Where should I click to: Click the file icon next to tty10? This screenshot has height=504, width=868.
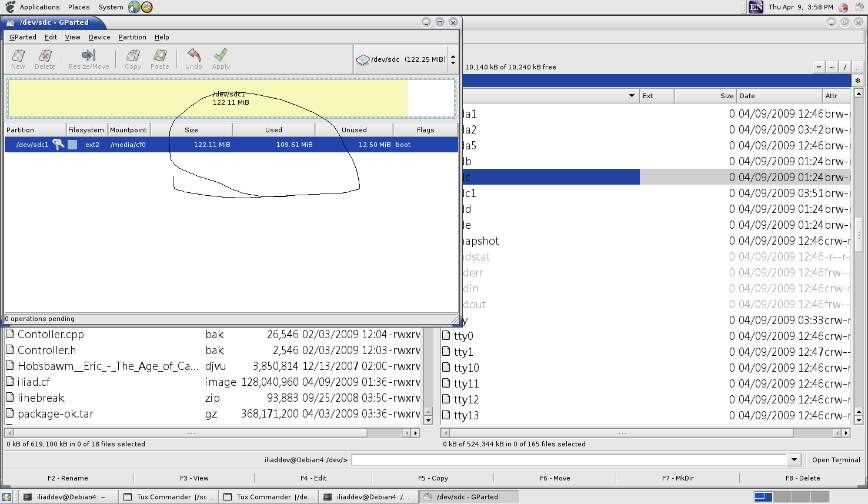click(446, 368)
